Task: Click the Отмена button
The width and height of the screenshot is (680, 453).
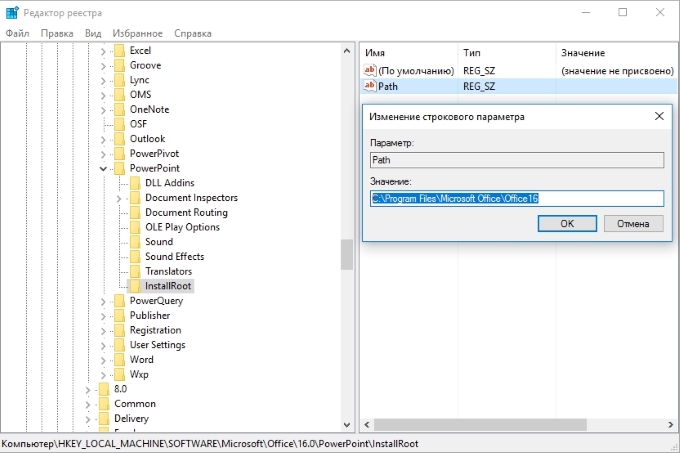Action: [633, 224]
